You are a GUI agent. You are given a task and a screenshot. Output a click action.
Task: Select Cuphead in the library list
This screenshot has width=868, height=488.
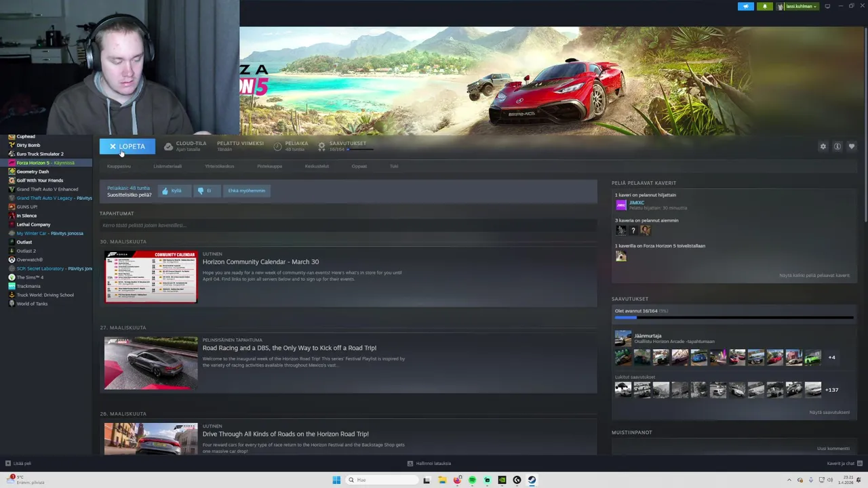[x=26, y=137]
